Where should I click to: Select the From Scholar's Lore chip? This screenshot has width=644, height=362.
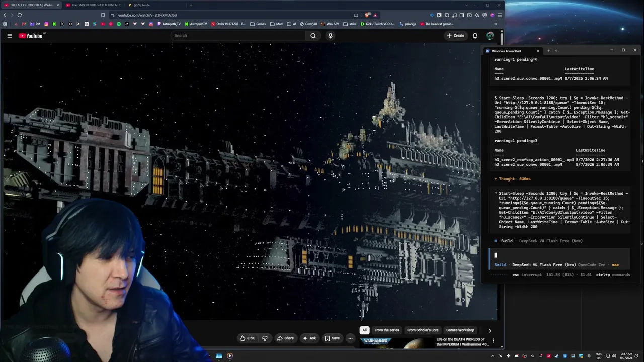[x=423, y=330]
